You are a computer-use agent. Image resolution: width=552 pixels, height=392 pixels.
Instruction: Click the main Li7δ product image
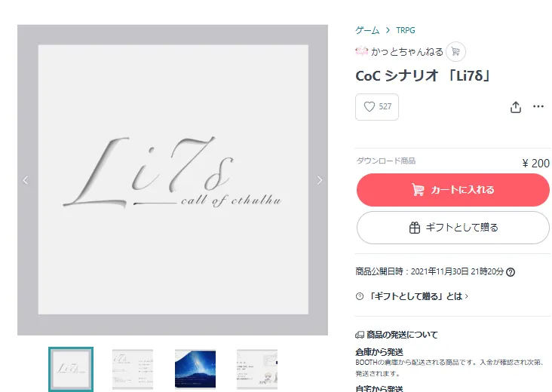[173, 180]
